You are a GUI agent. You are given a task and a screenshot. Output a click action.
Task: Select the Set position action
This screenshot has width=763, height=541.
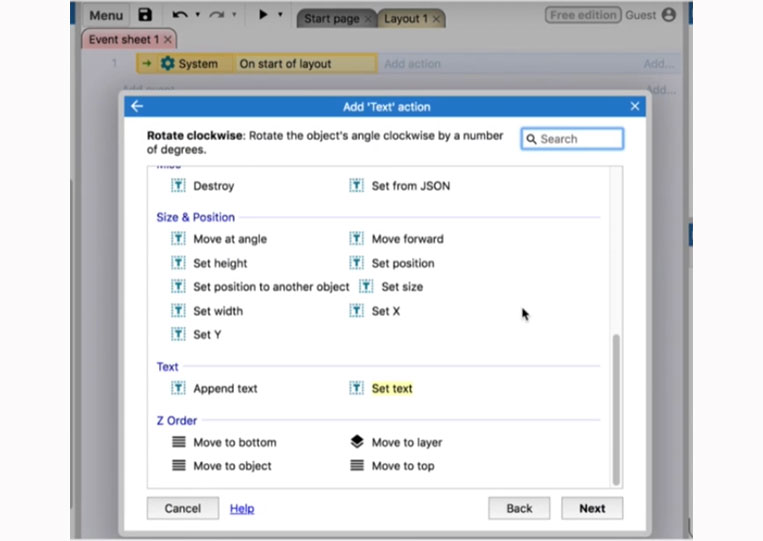click(403, 263)
